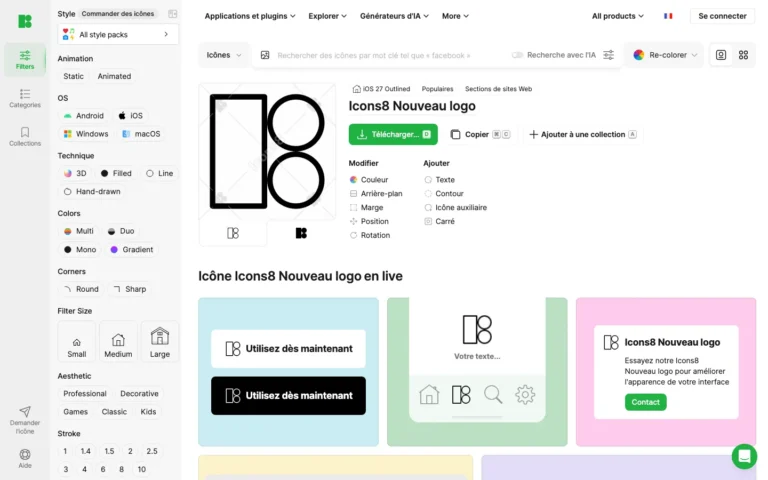Select the outlined logo variant thumbnail
The image size is (768, 480).
(x=233, y=233)
